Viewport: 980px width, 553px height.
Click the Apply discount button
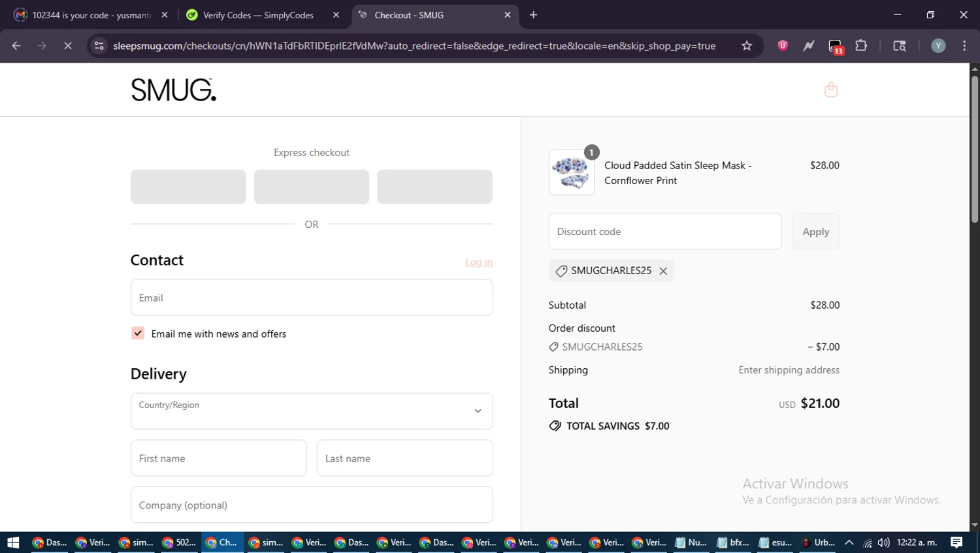tap(816, 231)
